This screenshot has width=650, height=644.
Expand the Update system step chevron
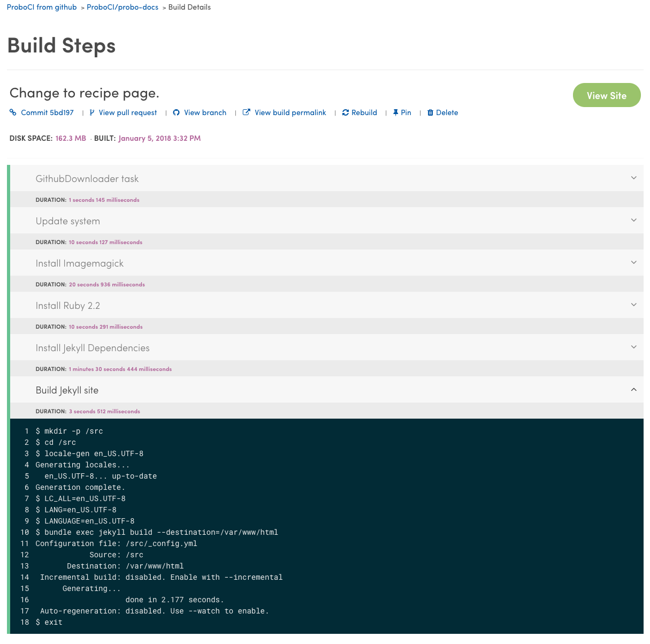click(633, 221)
